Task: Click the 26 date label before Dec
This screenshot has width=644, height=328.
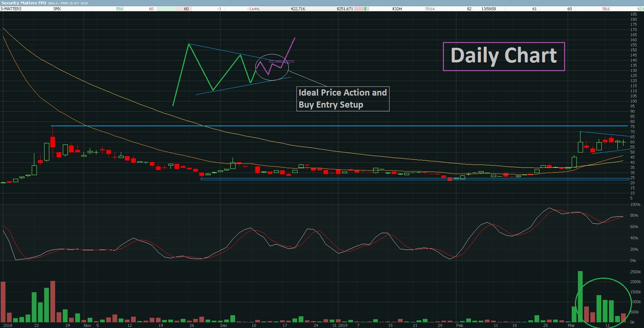Action: (x=192, y=325)
